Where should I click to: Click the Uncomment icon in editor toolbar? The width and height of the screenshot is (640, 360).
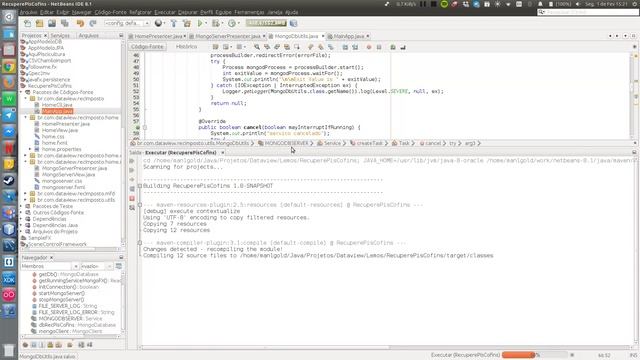pos(403,47)
